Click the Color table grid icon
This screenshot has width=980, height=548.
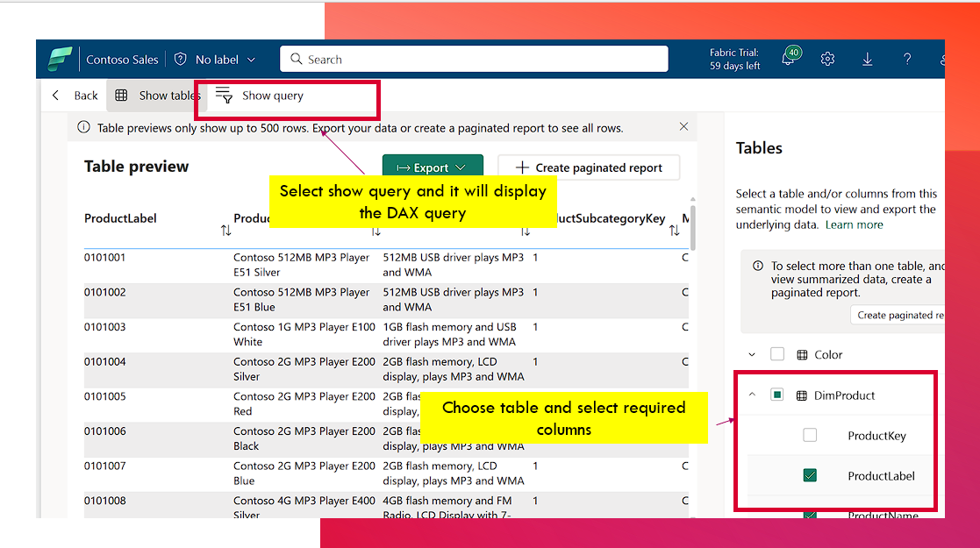801,355
